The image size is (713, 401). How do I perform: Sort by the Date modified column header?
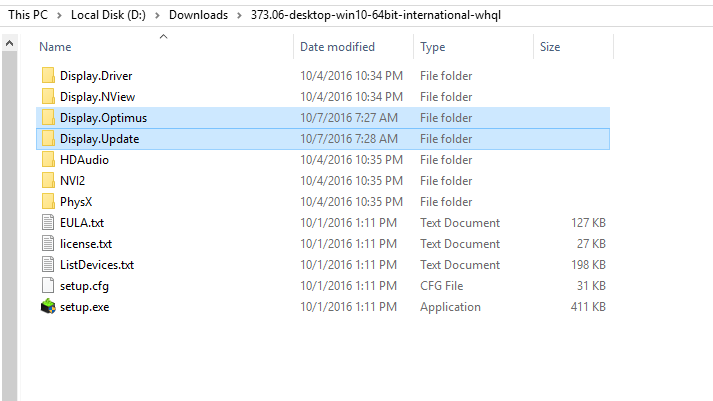(337, 47)
